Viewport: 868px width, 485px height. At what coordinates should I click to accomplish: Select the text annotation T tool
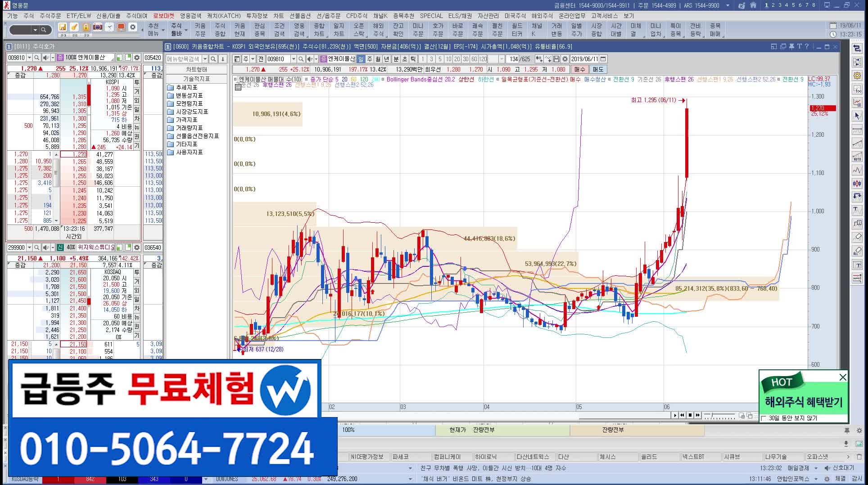click(x=857, y=210)
